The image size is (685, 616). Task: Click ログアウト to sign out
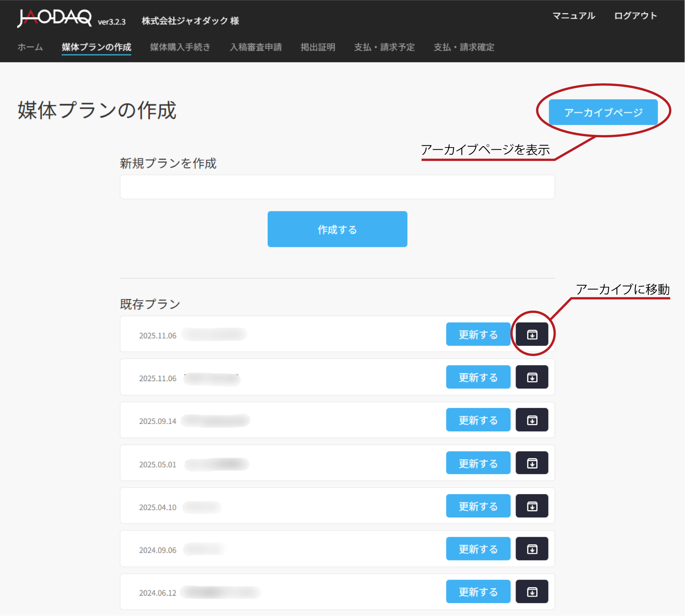635,16
